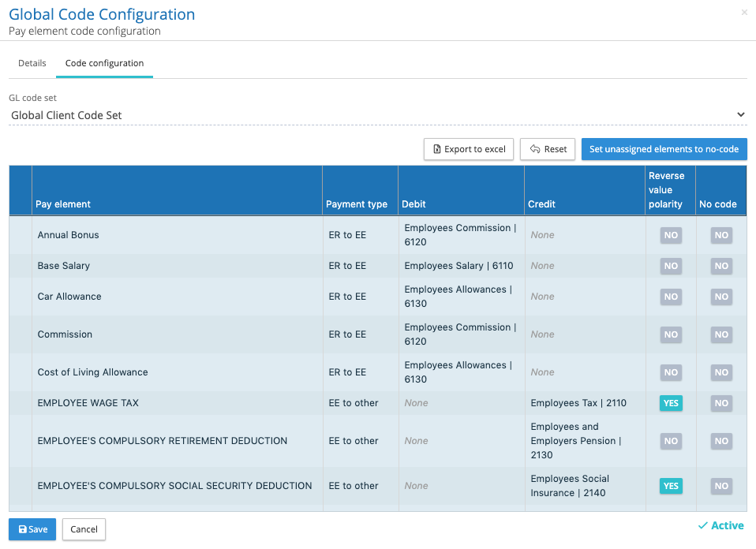Click the Active checkmark status icon
756x549 pixels.
click(702, 526)
